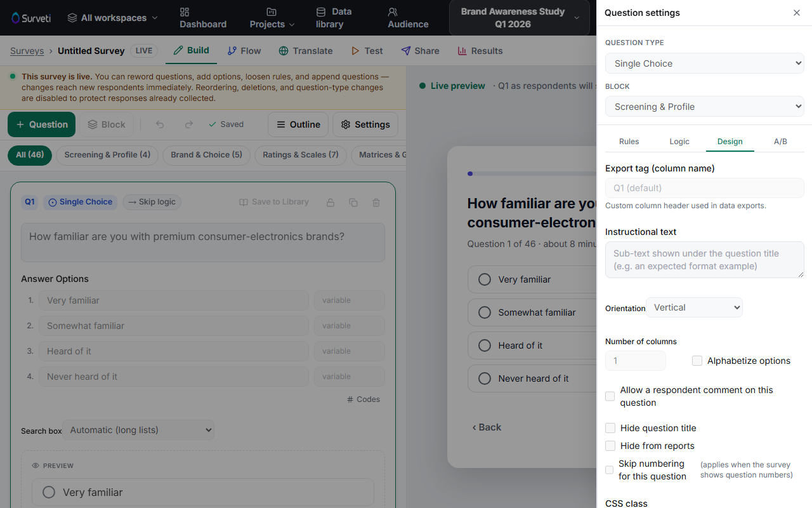Filter by Ratings & Scales (7)
Image resolution: width=812 pixels, height=508 pixels.
(x=301, y=155)
